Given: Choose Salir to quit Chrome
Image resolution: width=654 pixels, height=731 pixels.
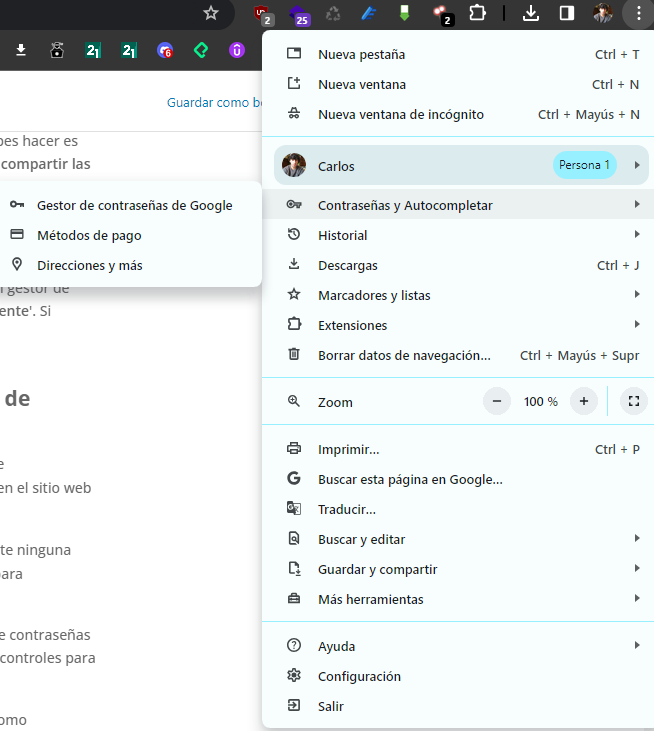Looking at the screenshot, I should [x=458, y=706].
